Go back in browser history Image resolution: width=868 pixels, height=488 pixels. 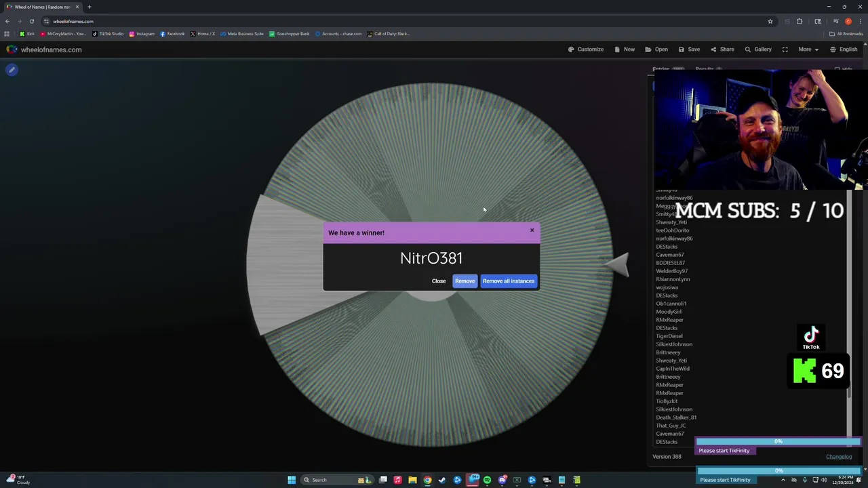coord(7,21)
